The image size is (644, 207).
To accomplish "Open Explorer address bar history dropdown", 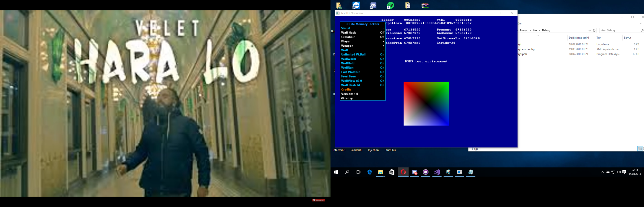I will [x=589, y=30].
